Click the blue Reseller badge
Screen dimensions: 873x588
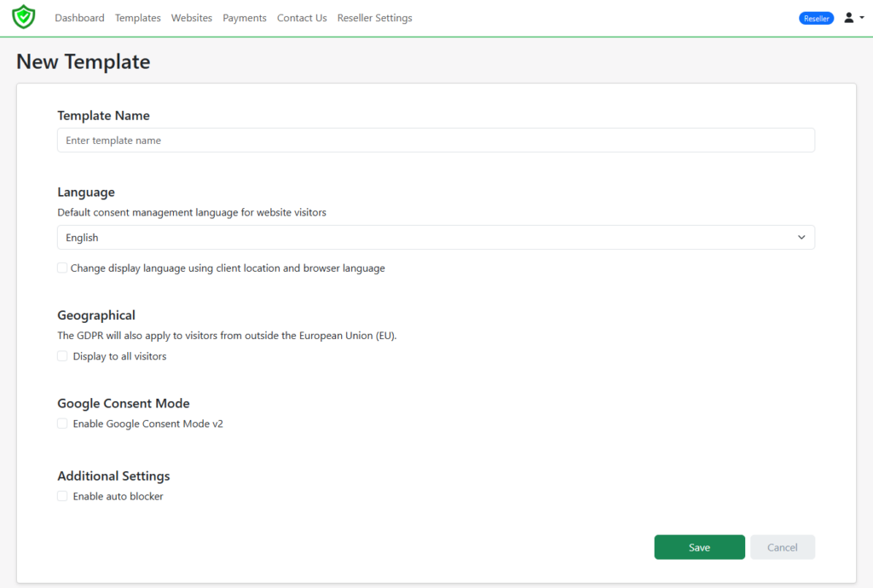[x=816, y=19]
